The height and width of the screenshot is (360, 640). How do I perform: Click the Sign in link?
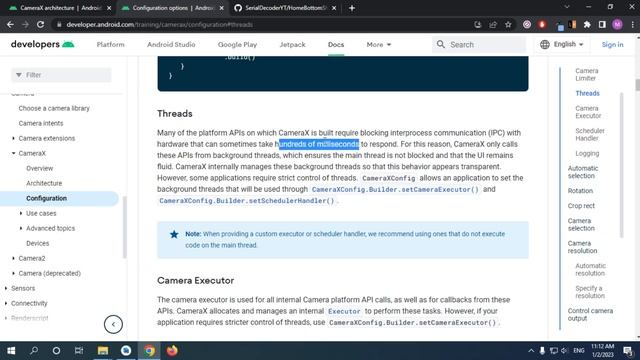pos(612,44)
